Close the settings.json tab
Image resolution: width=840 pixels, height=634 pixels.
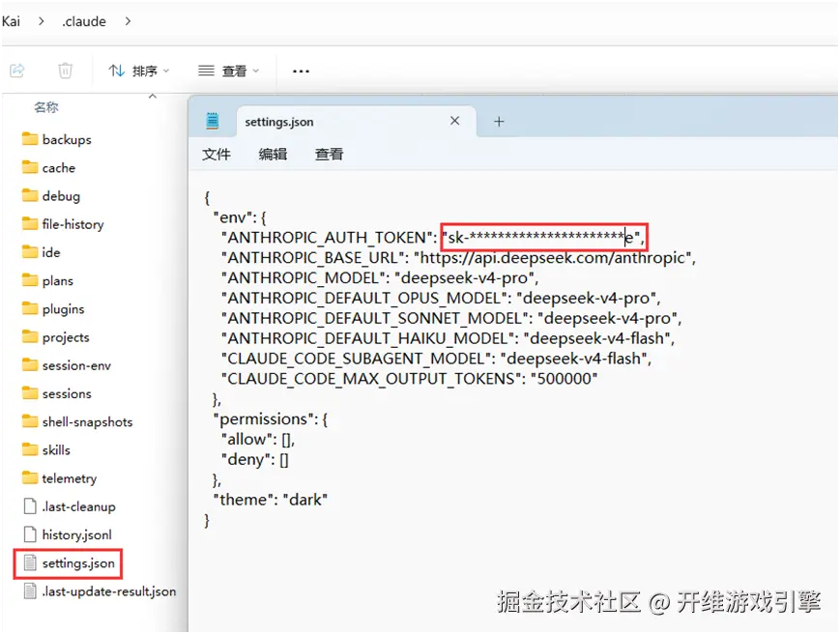(455, 121)
